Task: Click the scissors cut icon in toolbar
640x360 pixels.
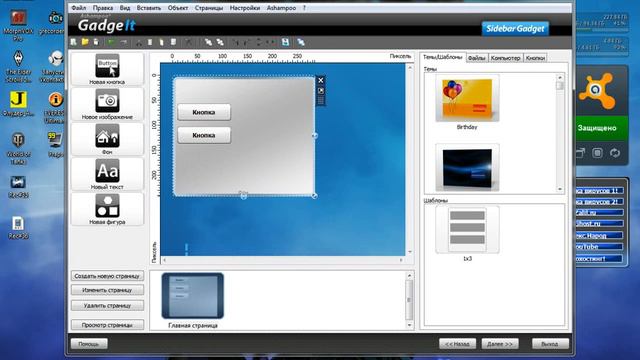Action: point(139,42)
